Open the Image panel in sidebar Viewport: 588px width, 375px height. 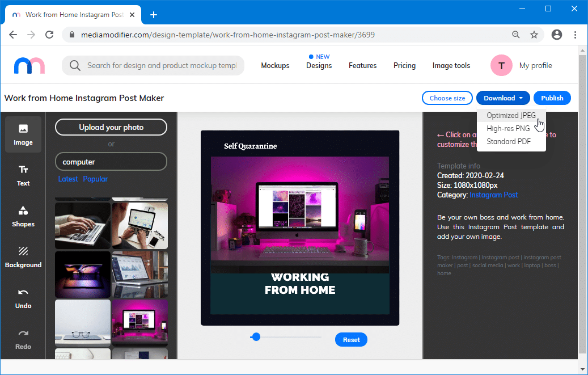click(23, 134)
